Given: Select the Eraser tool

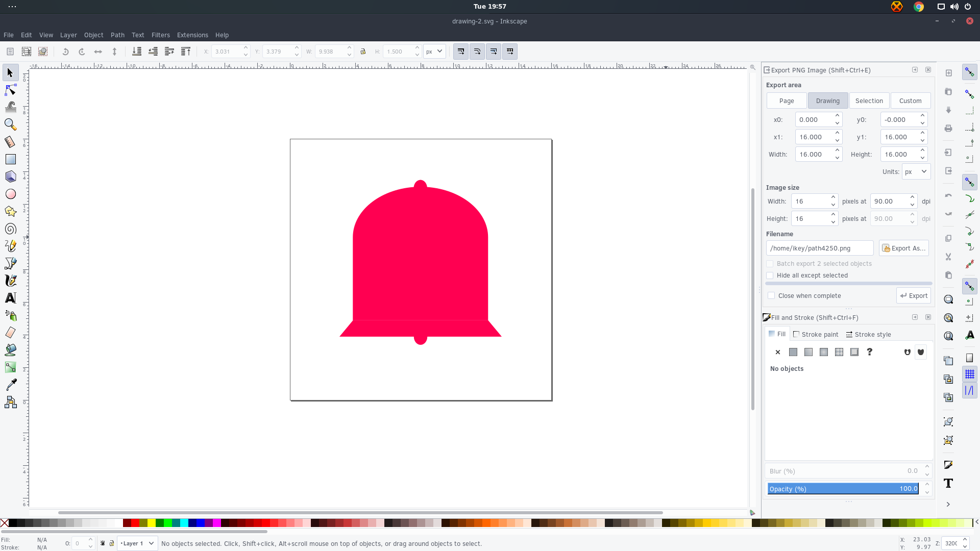Looking at the screenshot, I should (10, 333).
